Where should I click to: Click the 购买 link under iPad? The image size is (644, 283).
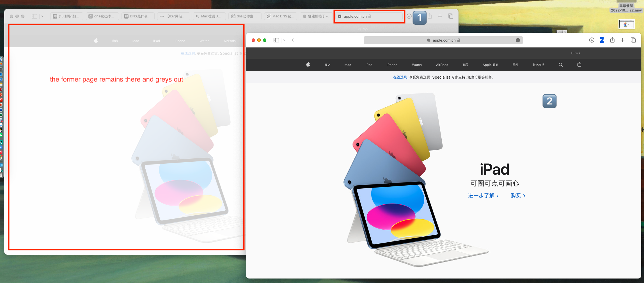click(x=518, y=196)
